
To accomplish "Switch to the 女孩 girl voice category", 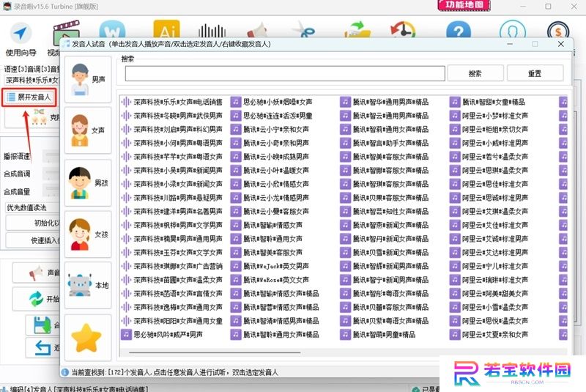I will [88, 234].
